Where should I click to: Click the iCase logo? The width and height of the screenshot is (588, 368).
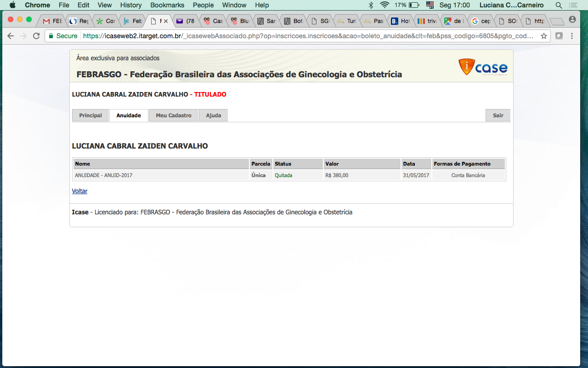point(483,67)
